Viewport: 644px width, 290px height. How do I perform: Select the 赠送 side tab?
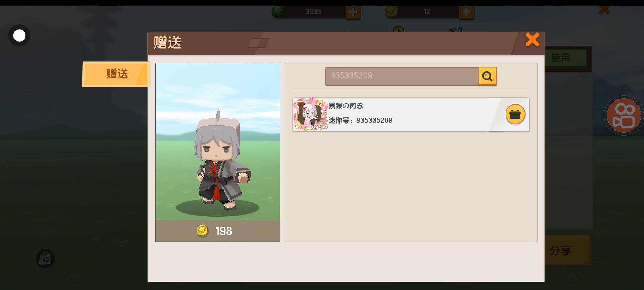tap(116, 74)
